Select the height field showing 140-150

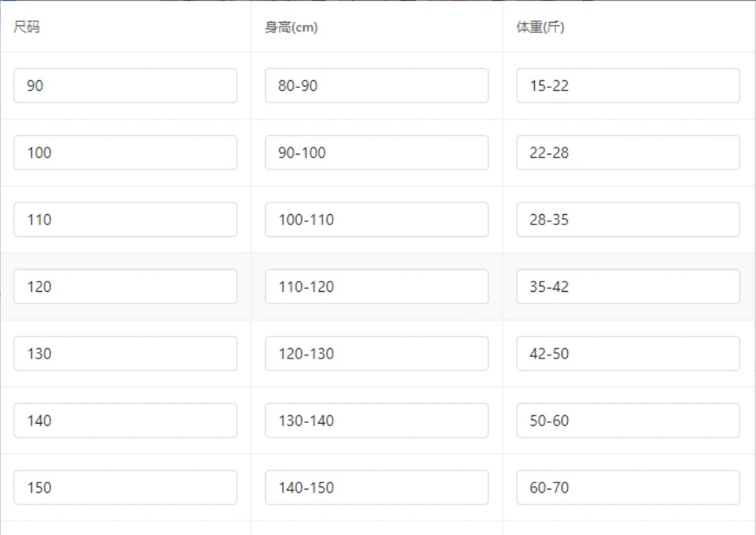[376, 487]
